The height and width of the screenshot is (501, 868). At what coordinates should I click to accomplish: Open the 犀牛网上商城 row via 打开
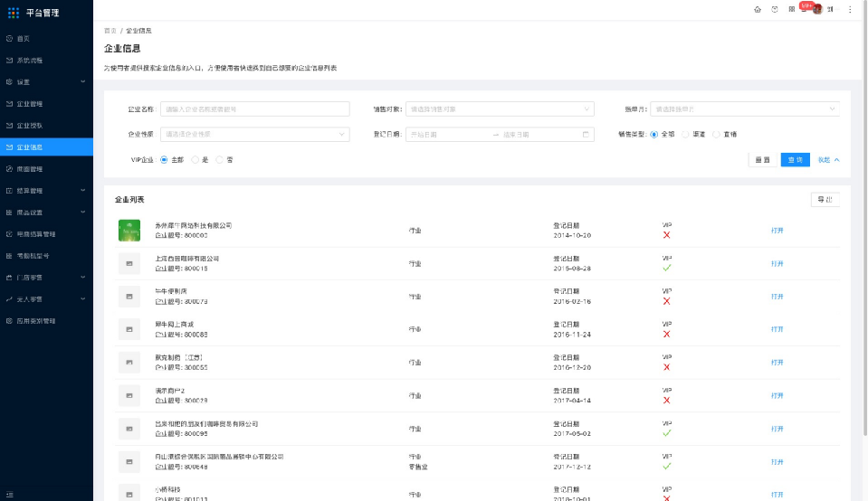pos(777,329)
